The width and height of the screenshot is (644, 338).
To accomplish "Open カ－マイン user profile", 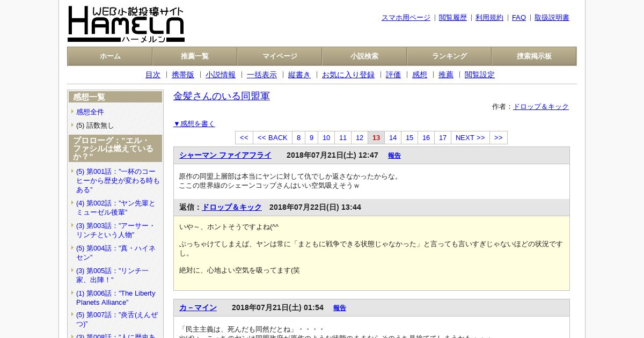I will click(x=198, y=307).
